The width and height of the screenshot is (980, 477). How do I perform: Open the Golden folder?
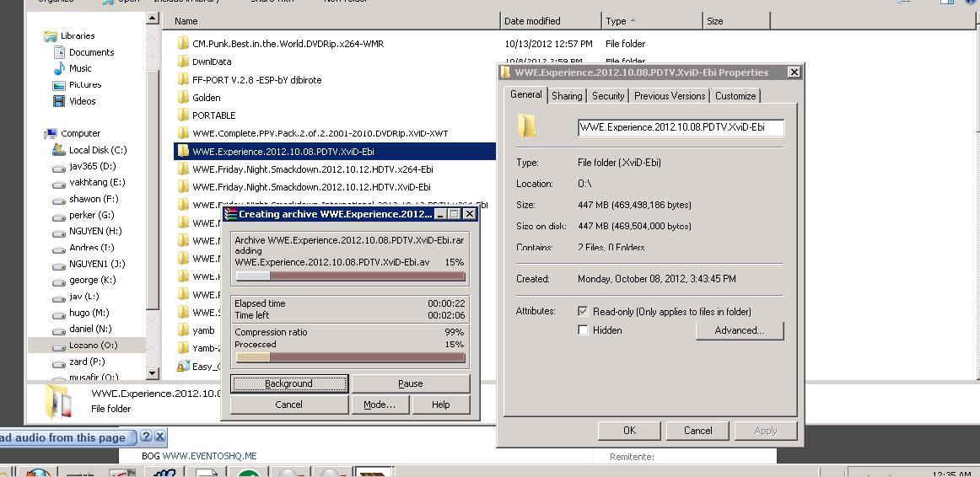coord(206,98)
